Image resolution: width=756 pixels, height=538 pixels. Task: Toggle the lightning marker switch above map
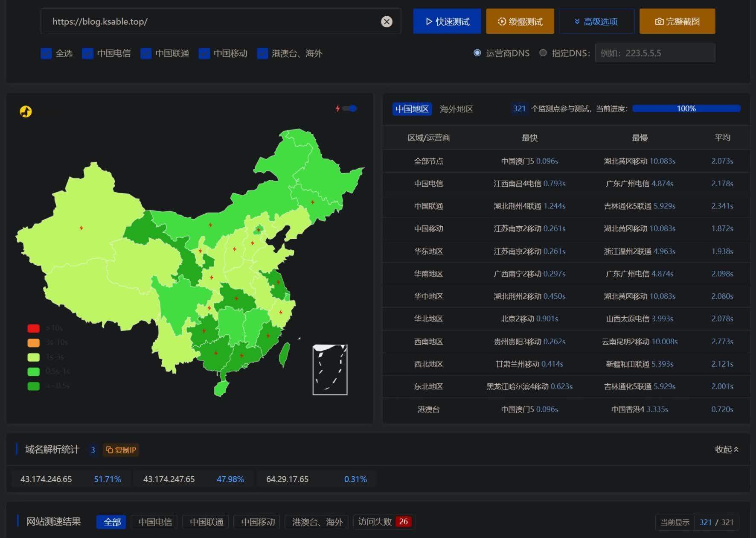coord(349,108)
